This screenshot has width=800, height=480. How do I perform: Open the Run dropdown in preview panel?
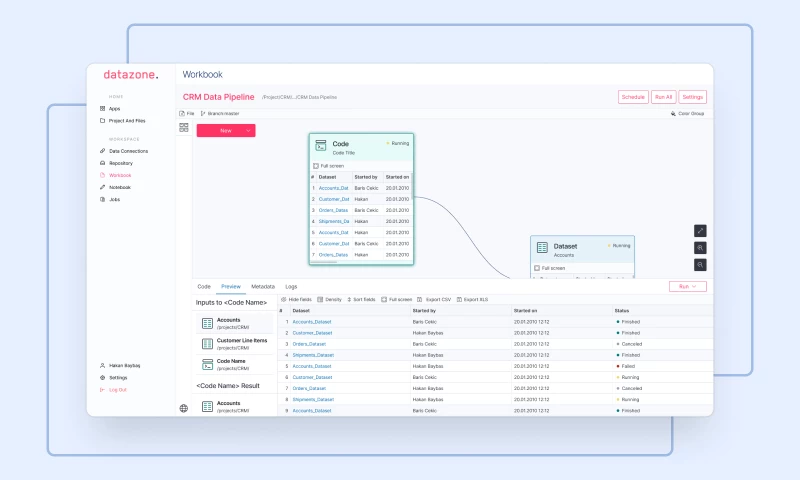click(x=687, y=286)
